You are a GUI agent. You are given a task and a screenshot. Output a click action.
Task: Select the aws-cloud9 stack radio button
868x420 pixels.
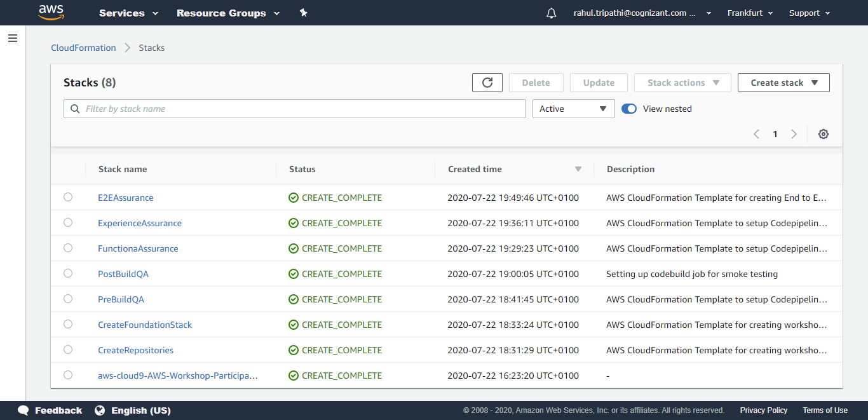click(68, 375)
